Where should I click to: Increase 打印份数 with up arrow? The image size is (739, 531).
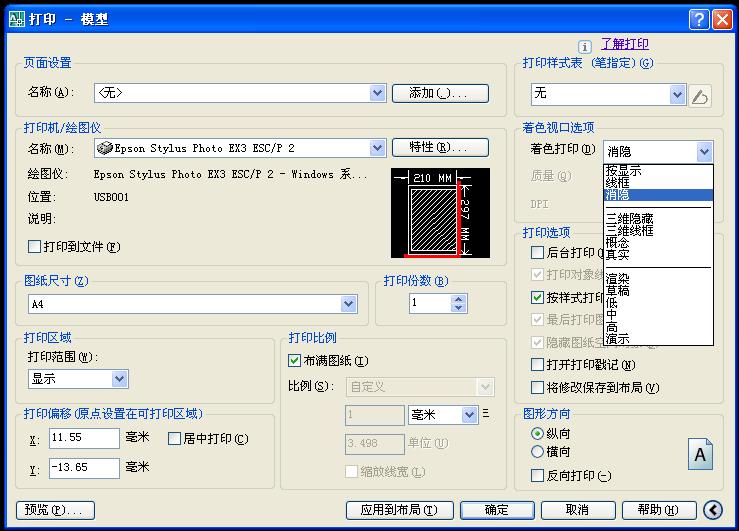click(459, 299)
